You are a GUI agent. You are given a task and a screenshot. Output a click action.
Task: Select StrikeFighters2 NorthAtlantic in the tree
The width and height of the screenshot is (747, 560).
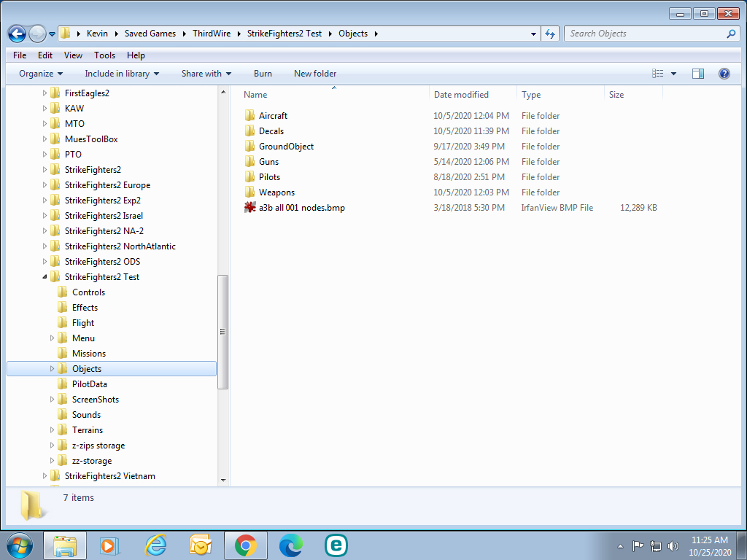click(x=120, y=246)
